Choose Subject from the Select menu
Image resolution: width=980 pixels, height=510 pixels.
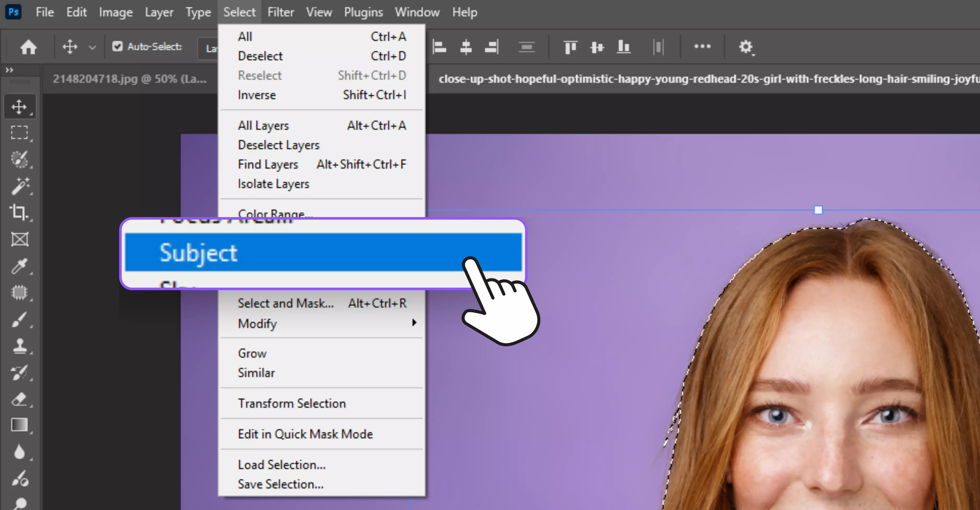(199, 252)
